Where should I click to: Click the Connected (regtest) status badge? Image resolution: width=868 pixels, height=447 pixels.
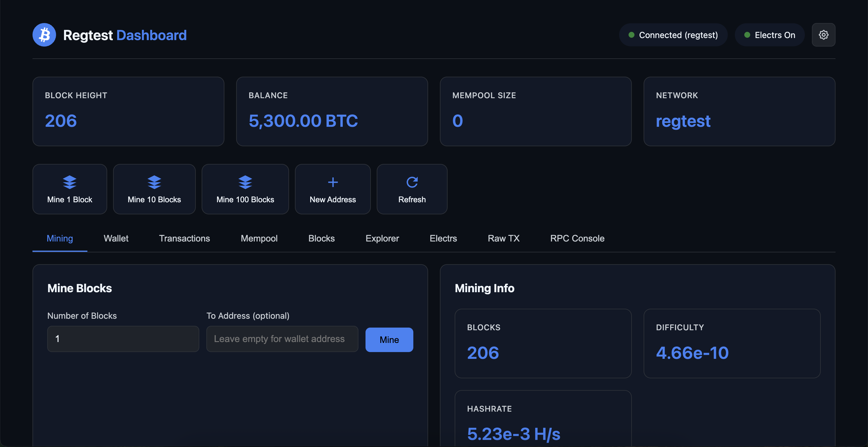coord(673,35)
